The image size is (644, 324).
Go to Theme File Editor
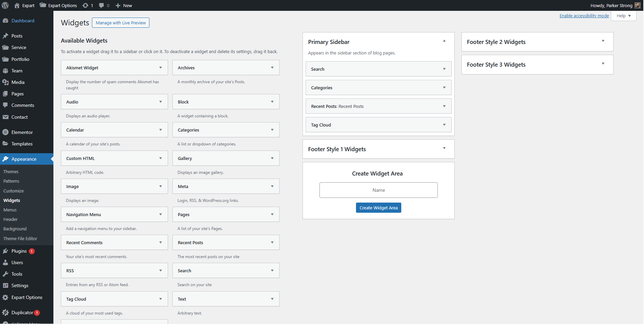(x=20, y=239)
